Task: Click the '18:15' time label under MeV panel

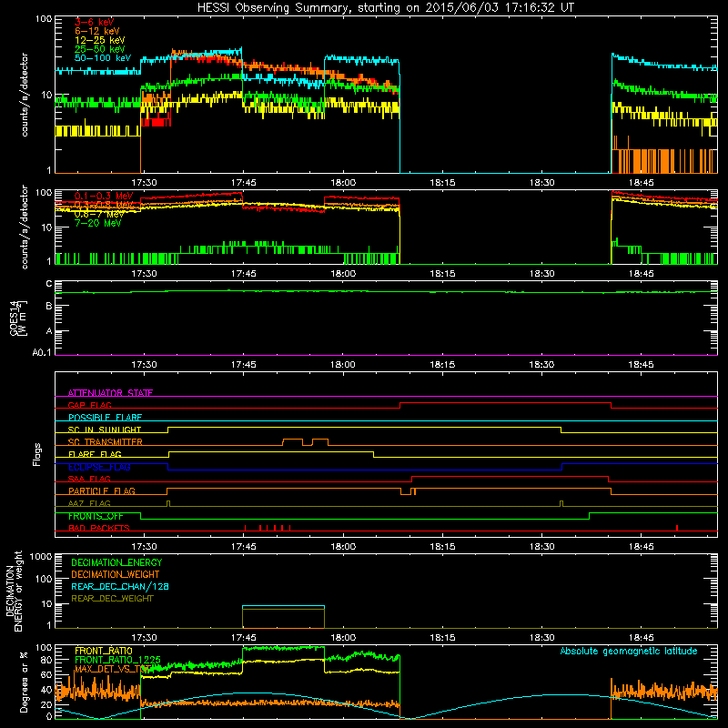Action: pyautogui.click(x=442, y=274)
